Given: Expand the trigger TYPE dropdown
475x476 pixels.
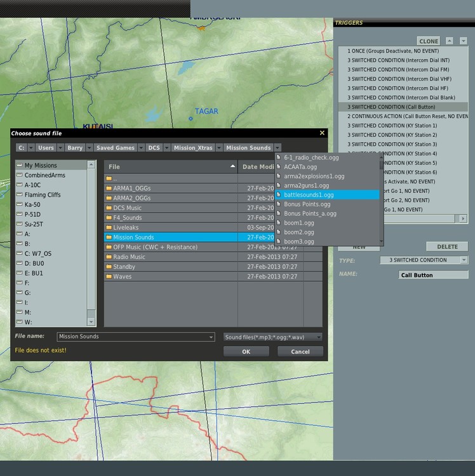Looking at the screenshot, I should pyautogui.click(x=464, y=260).
